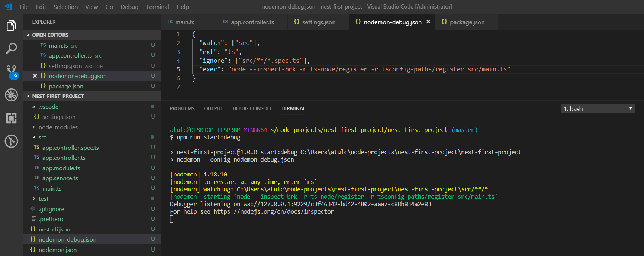Image resolution: width=644 pixels, height=256 pixels.
Task: Show the Output panel tab
Action: tap(213, 108)
